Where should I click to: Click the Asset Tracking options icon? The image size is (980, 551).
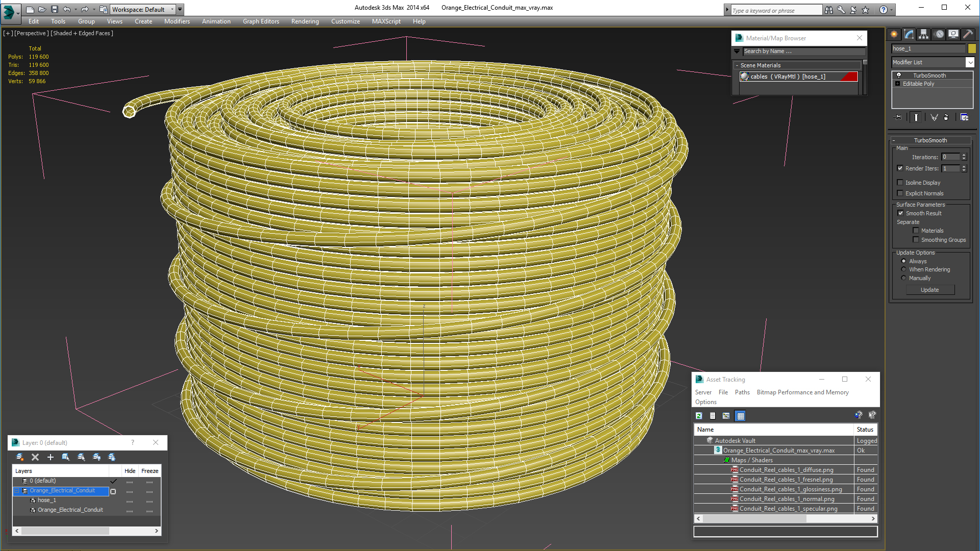[x=706, y=402]
